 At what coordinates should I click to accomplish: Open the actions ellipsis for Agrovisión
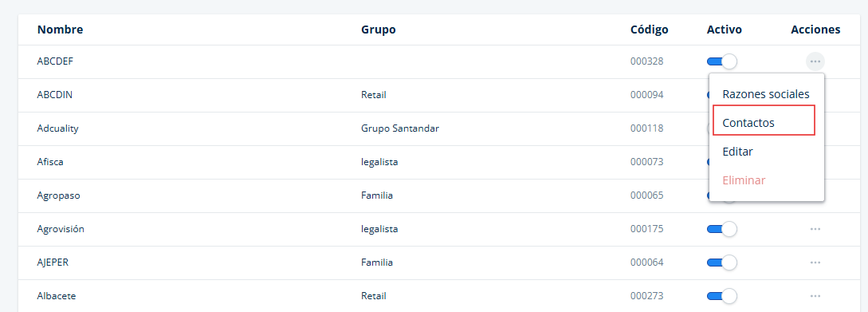click(815, 229)
